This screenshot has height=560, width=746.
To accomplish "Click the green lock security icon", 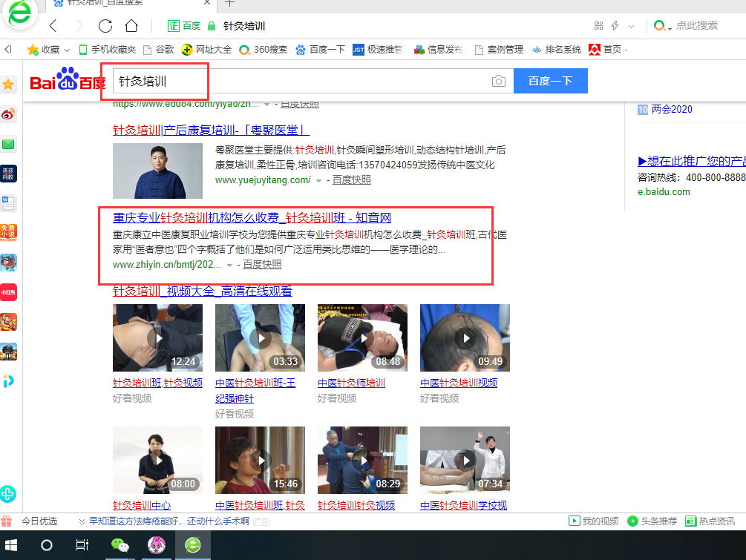I will pos(212,26).
